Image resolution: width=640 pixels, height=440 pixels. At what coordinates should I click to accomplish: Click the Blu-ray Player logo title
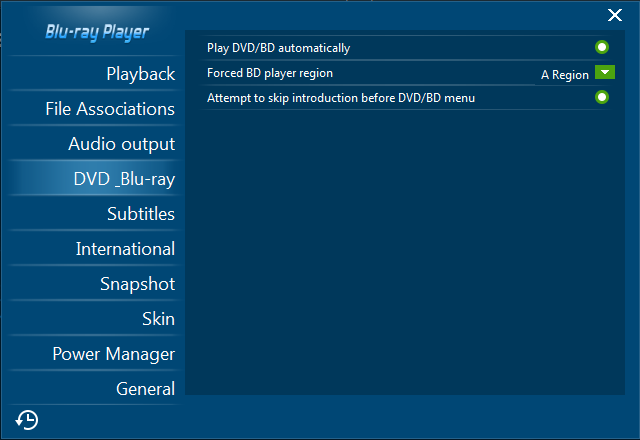97,32
